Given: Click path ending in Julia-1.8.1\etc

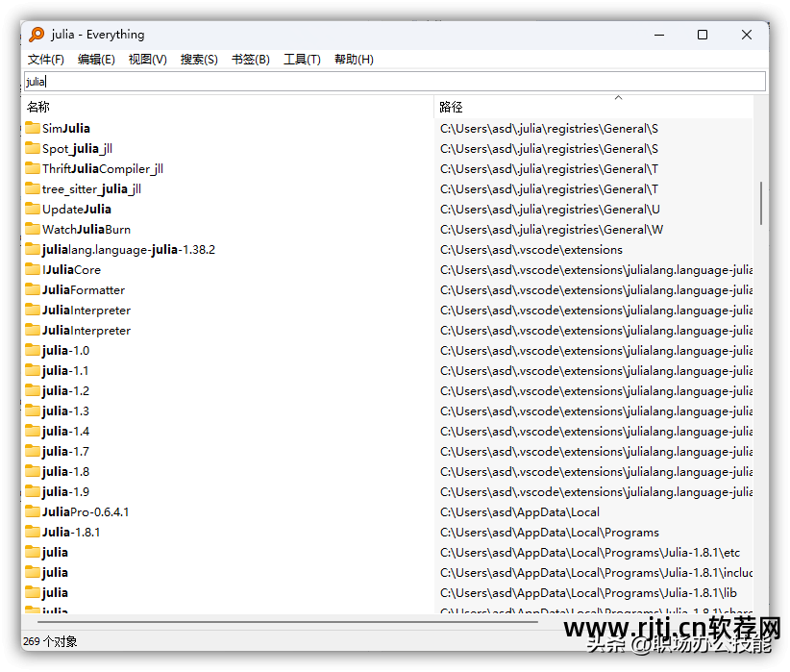Looking at the screenshot, I should pos(590,553).
